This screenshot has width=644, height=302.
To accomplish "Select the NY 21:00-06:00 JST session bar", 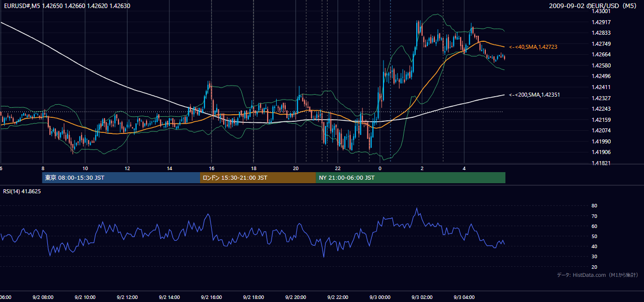I will [411, 178].
